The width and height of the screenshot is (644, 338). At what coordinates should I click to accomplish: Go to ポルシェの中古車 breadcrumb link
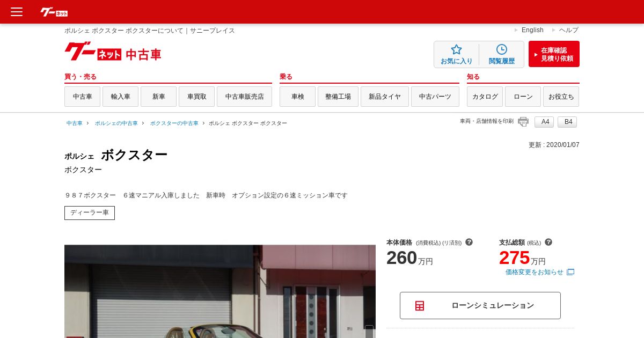click(116, 123)
